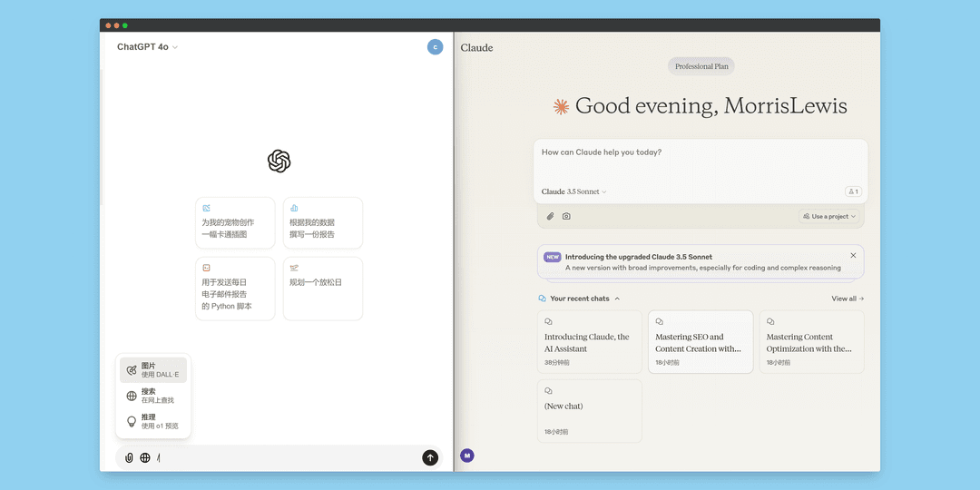
Task: Click chat icon on 'Mastering Content Optimization' card
Action: 770,322
